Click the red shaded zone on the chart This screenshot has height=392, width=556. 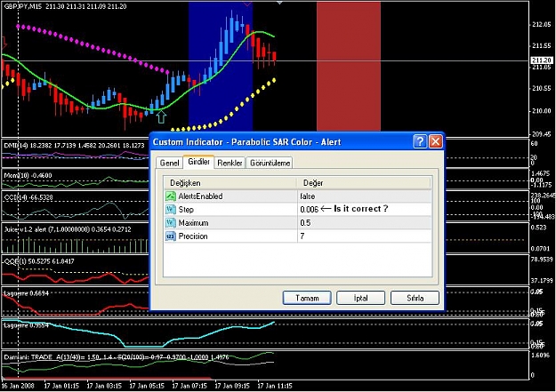(349, 67)
